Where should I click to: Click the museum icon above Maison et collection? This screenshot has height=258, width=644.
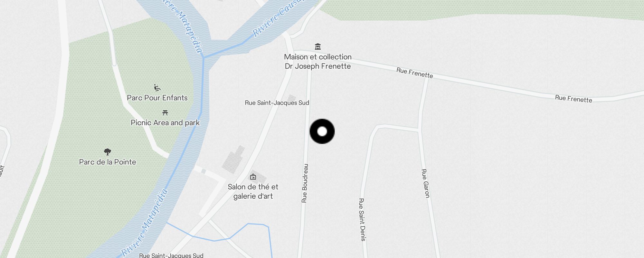tap(318, 47)
